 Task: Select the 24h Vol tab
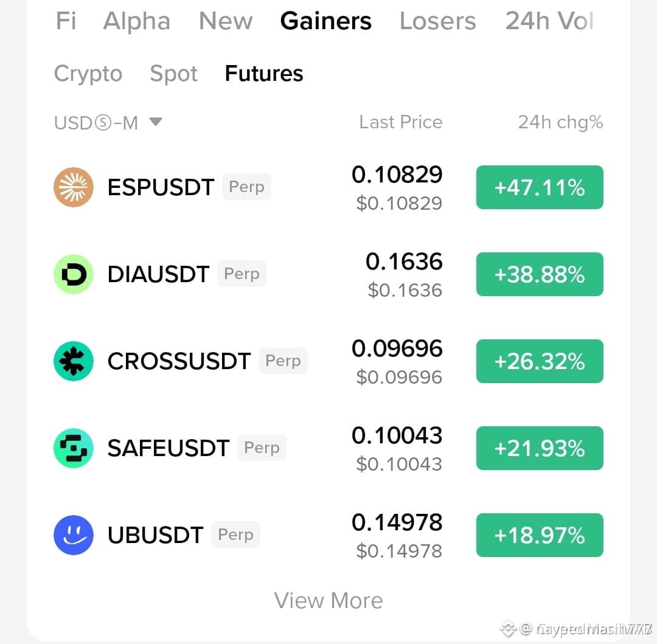point(549,21)
